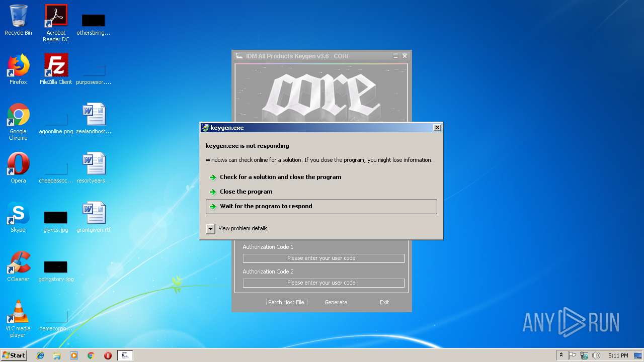Open the Recycle Bin desktop icon
The image size is (644, 362).
(18, 21)
